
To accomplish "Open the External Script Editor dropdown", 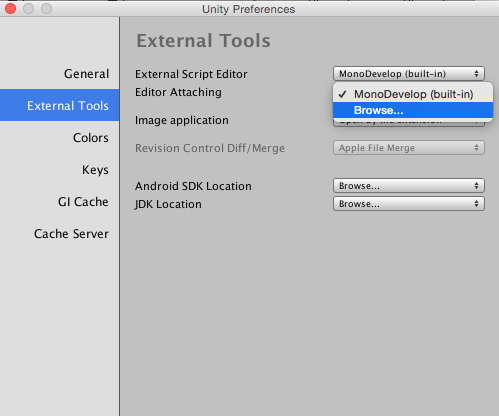I will pyautogui.click(x=409, y=74).
